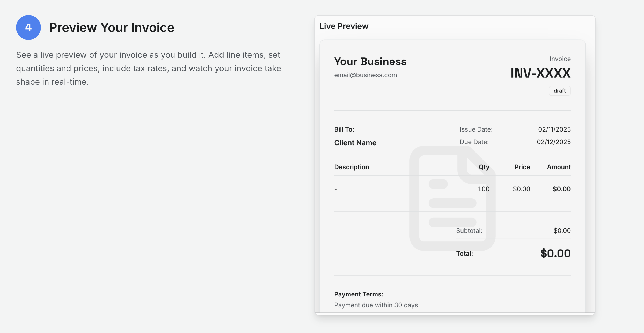The height and width of the screenshot is (333, 644).
Task: Click the Issue Date value 02/11/2025
Action: pos(554,129)
